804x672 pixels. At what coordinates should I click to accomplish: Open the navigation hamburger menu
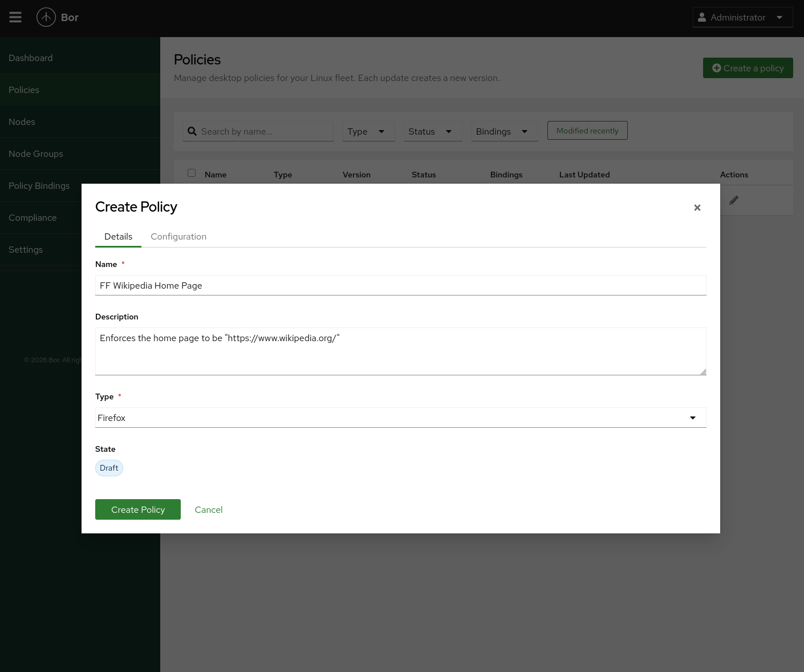(x=15, y=17)
